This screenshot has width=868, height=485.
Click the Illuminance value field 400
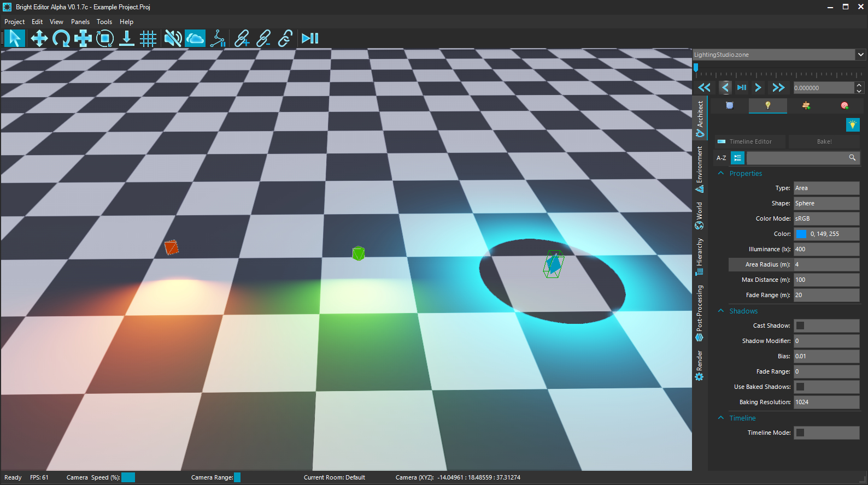point(826,249)
